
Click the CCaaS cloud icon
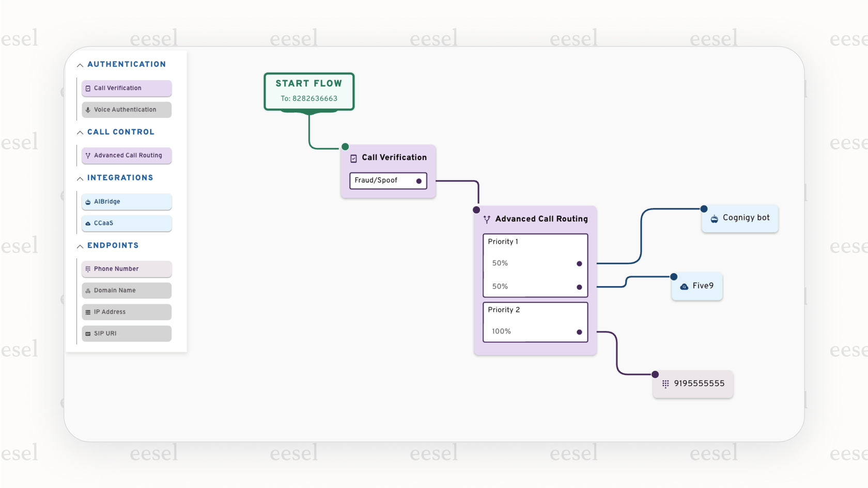tap(88, 223)
